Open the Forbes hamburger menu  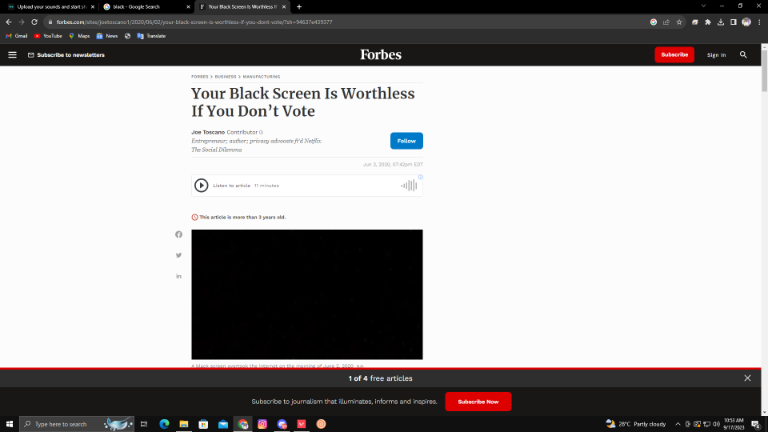12,55
